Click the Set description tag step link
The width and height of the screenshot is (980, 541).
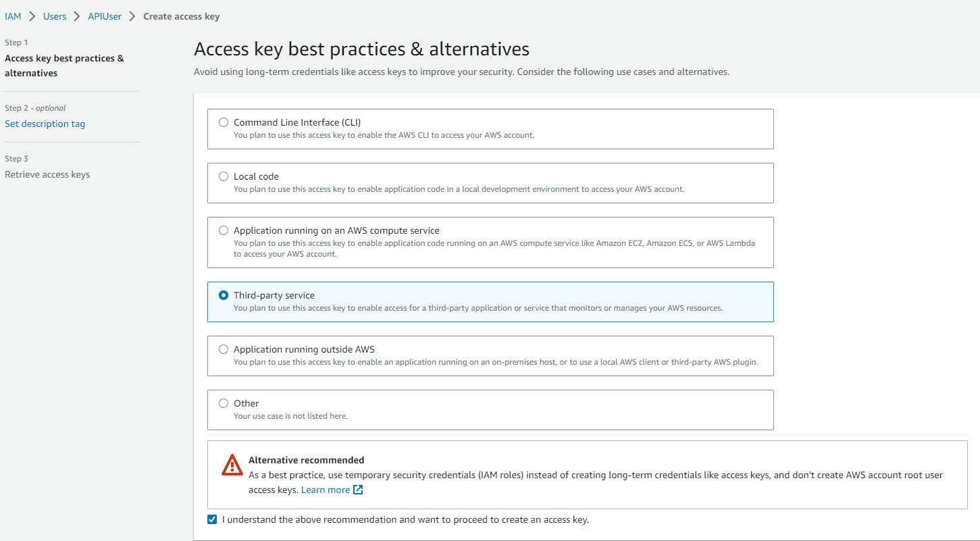(45, 124)
